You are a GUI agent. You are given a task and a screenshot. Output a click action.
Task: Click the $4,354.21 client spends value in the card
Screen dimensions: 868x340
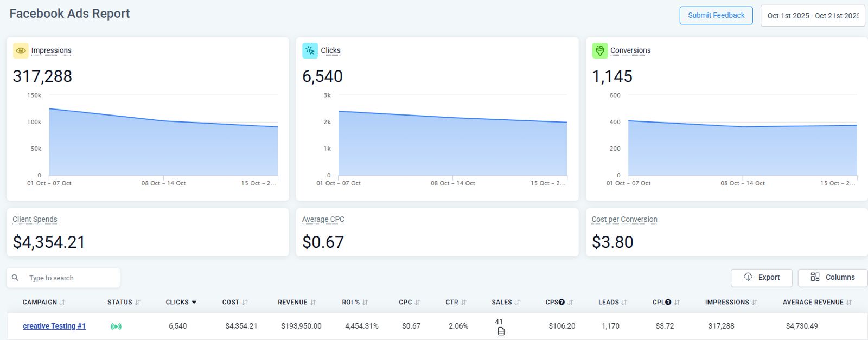pos(49,242)
